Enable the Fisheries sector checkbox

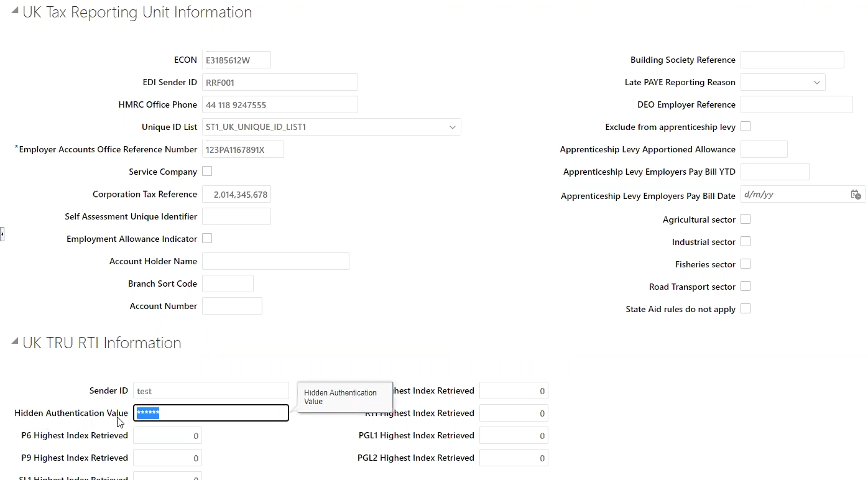pyautogui.click(x=746, y=264)
